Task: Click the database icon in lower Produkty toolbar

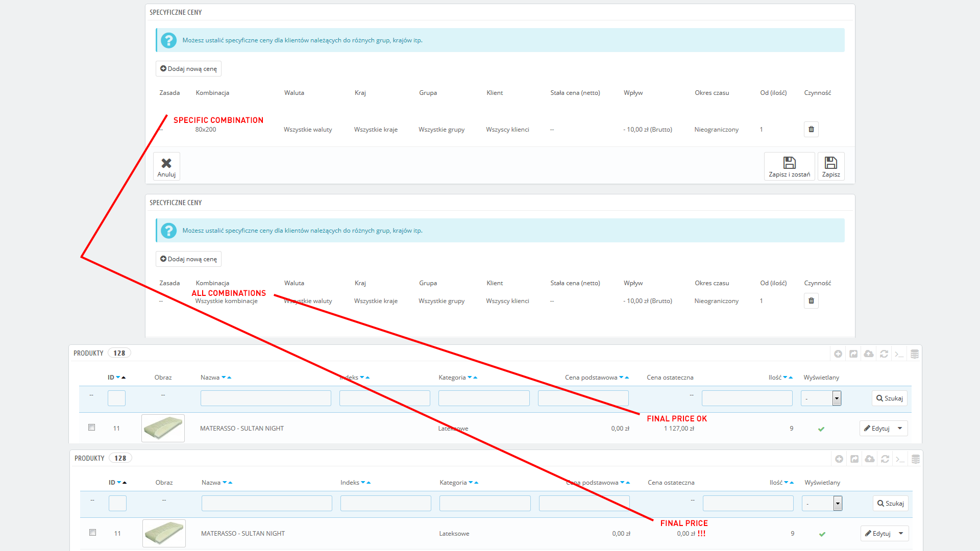Action: pos(916,459)
